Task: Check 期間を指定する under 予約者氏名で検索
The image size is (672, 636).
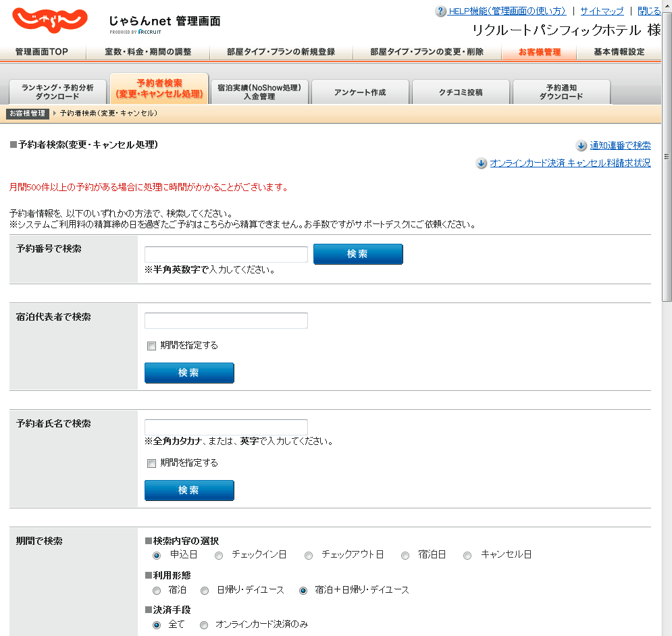Action: (151, 463)
